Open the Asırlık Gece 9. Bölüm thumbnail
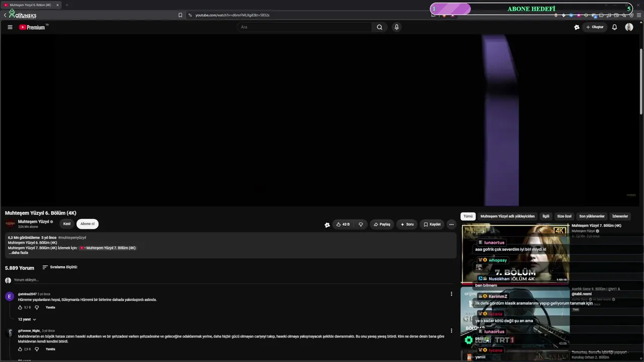The height and width of the screenshot is (362, 644). pos(515,318)
